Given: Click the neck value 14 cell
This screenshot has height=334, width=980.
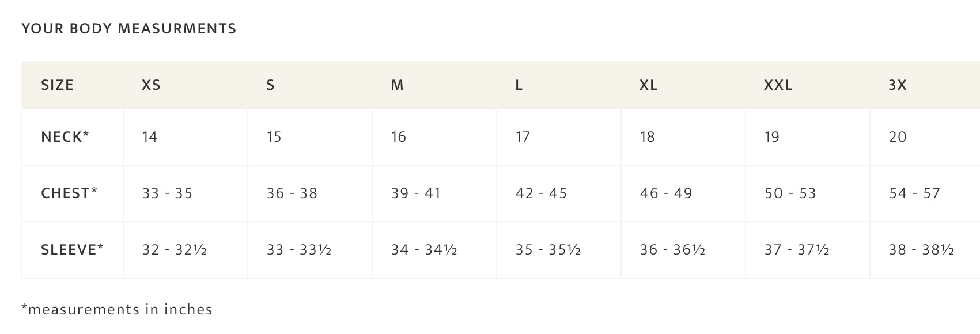Looking at the screenshot, I should [x=150, y=136].
